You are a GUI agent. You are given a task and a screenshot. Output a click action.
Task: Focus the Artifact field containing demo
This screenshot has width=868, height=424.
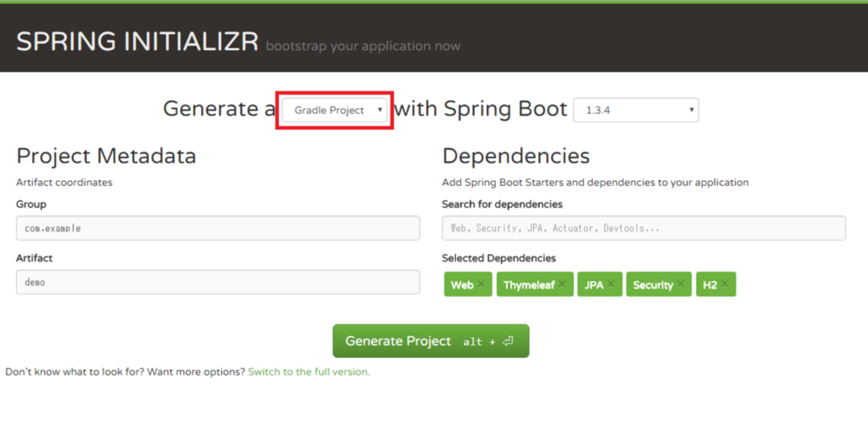[x=218, y=282]
